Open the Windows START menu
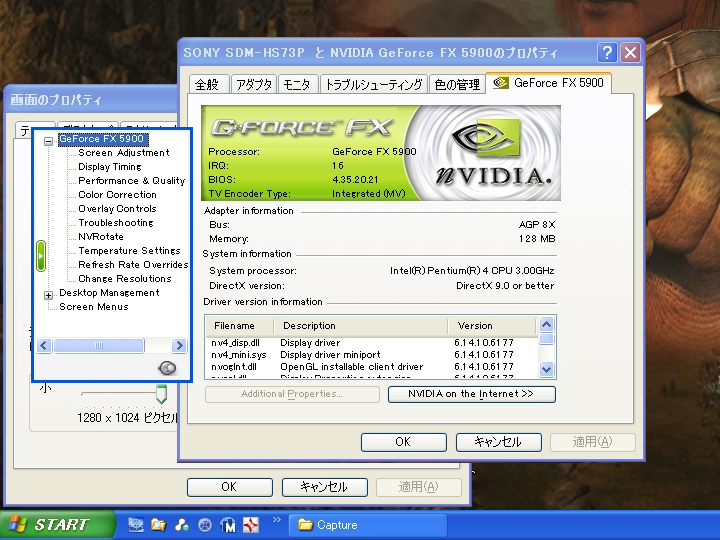Image resolution: width=720 pixels, height=540 pixels. click(x=56, y=524)
